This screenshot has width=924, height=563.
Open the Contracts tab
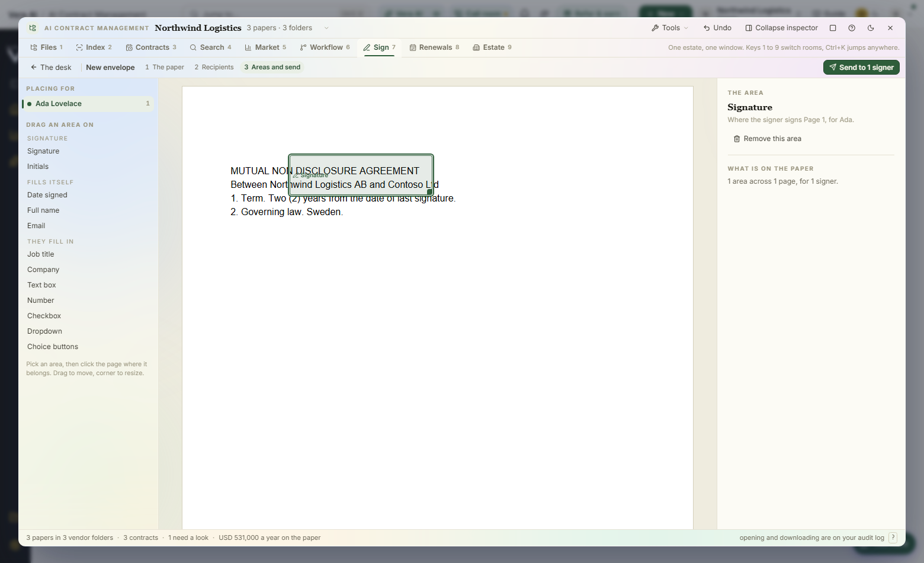click(151, 47)
